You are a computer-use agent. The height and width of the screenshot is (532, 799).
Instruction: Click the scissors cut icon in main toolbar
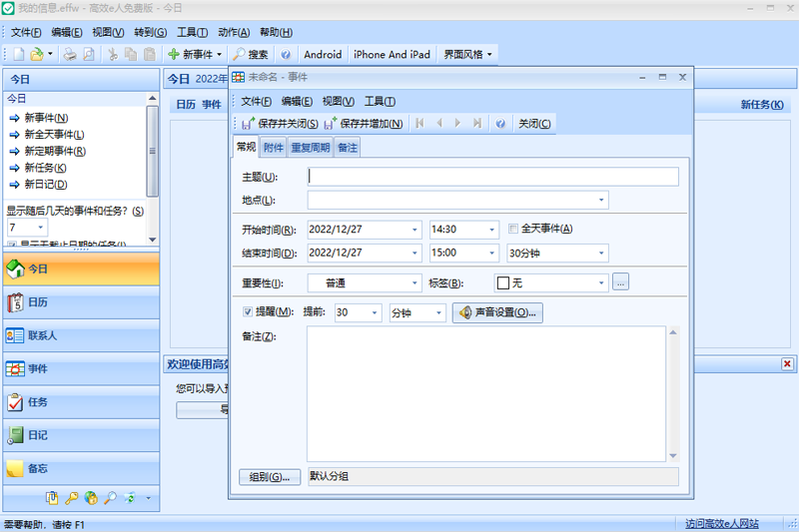[x=113, y=54]
